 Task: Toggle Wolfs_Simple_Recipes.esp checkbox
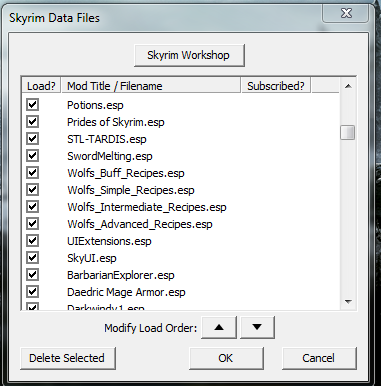click(32, 190)
